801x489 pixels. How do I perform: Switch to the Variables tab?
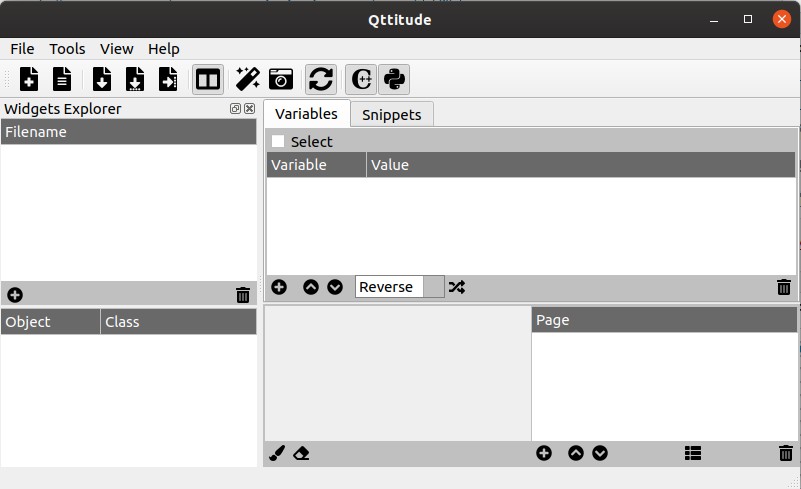(x=307, y=113)
